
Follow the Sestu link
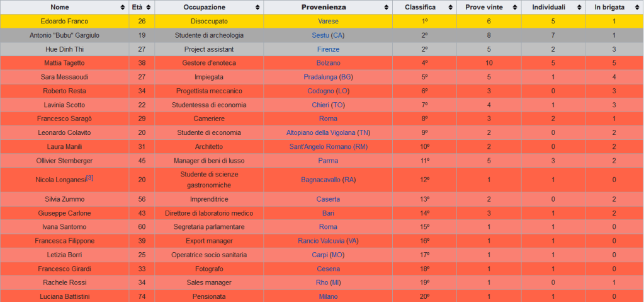320,35
